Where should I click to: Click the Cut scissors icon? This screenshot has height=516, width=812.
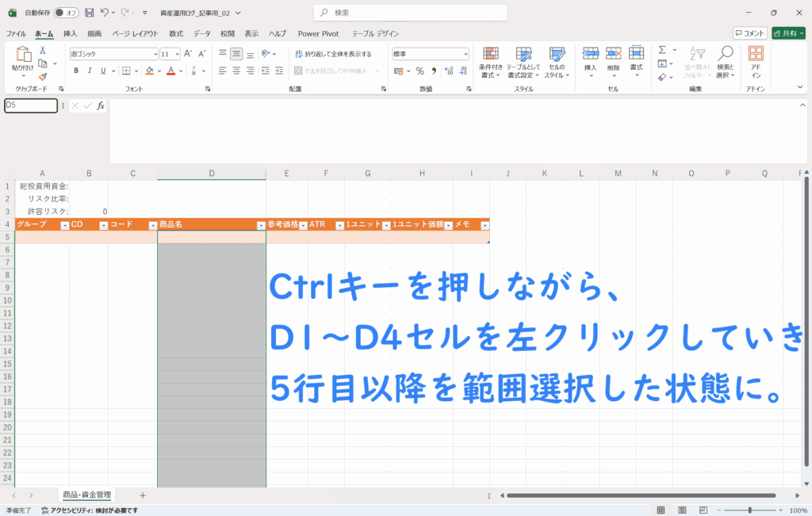pyautogui.click(x=43, y=50)
